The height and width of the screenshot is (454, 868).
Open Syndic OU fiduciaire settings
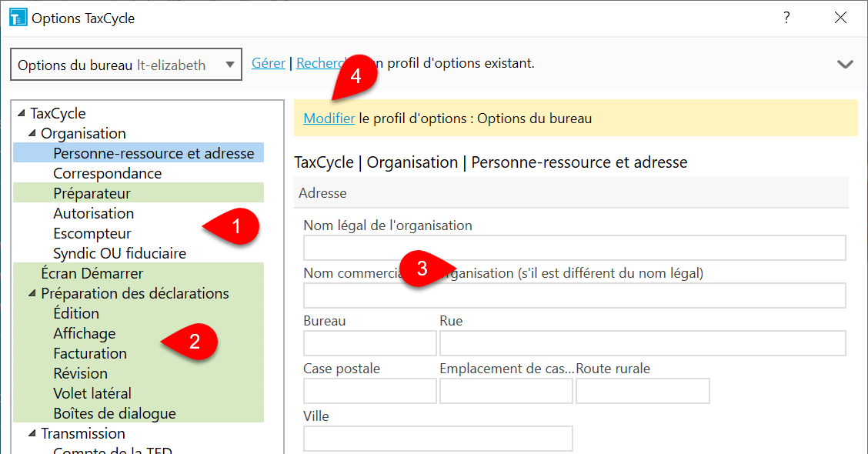click(119, 253)
